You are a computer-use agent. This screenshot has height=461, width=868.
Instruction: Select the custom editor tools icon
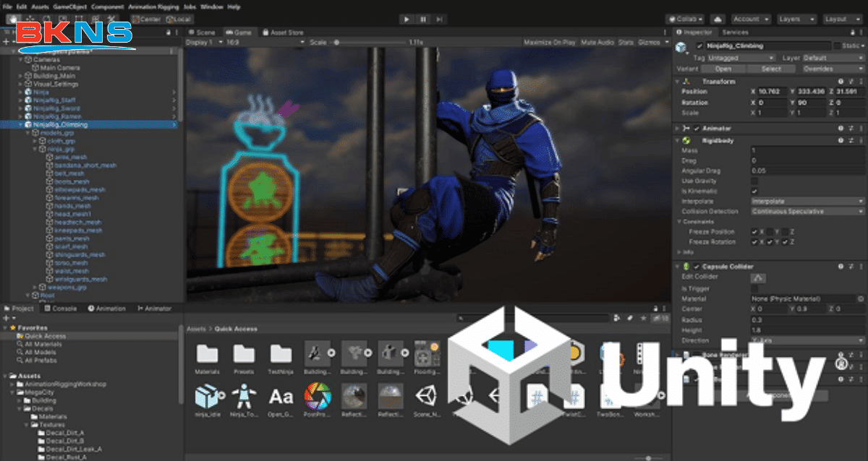[x=111, y=19]
